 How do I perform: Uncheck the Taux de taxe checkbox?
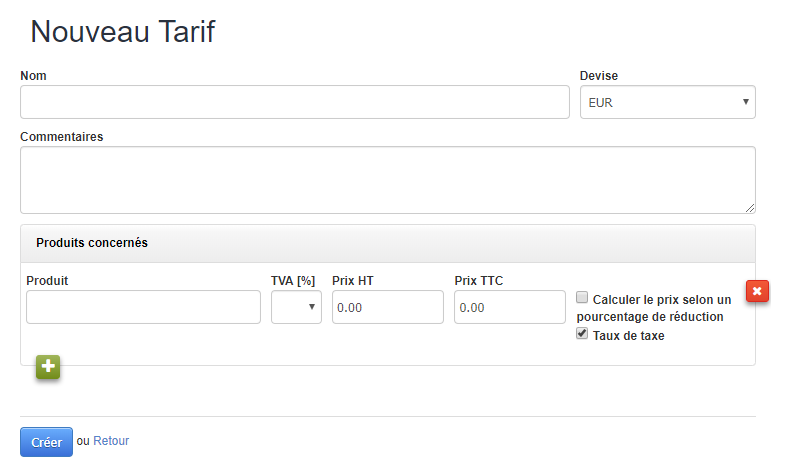[x=583, y=335]
